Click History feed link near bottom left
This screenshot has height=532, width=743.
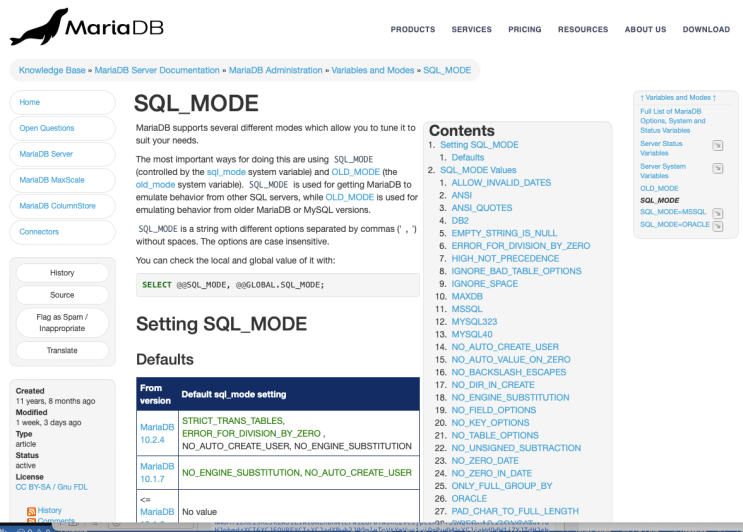[49, 510]
